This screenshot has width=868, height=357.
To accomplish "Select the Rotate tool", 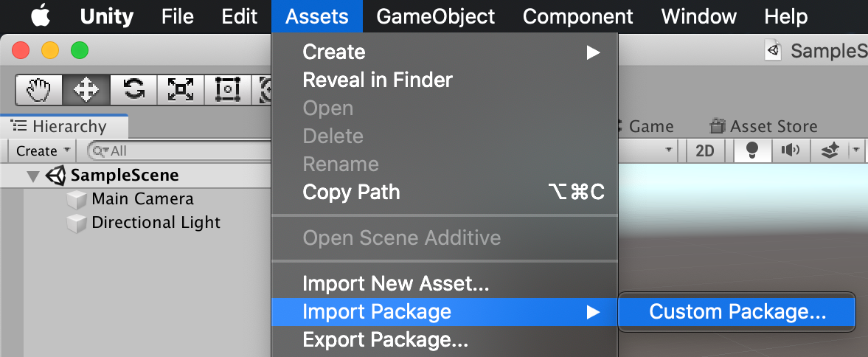I will pos(133,90).
